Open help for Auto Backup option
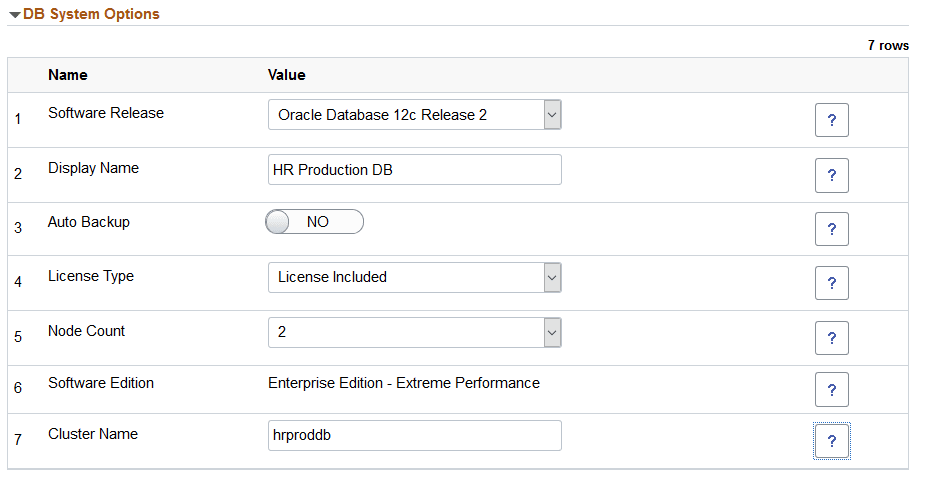Screen dimensions: 927x481 click(x=831, y=229)
